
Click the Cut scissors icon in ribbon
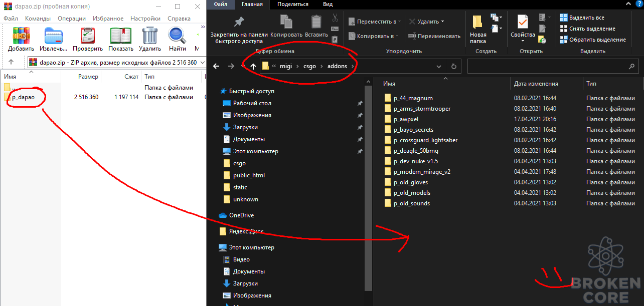[x=335, y=18]
